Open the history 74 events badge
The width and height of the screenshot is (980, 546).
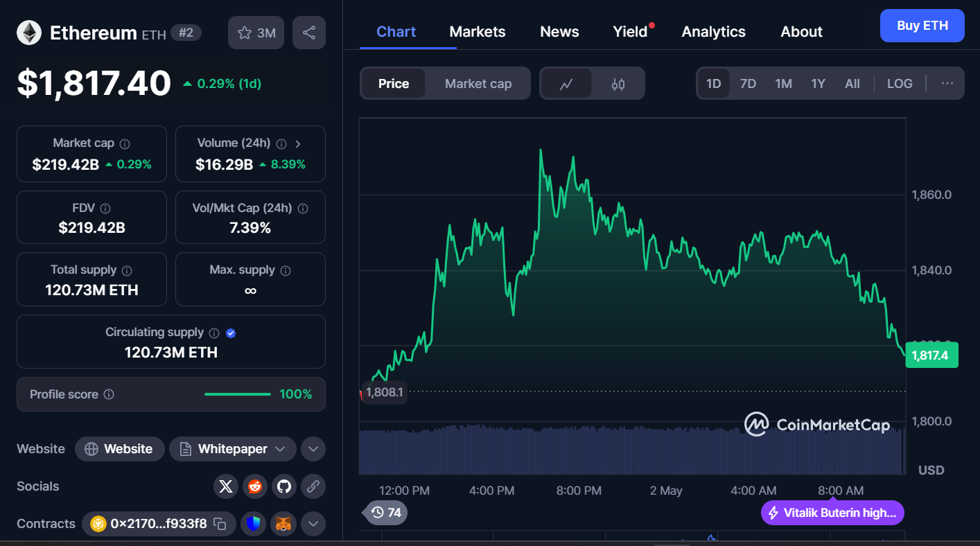(386, 513)
